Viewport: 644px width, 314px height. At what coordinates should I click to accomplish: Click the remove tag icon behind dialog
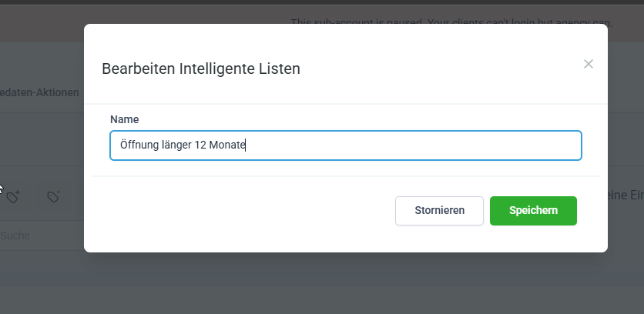pos(53,197)
